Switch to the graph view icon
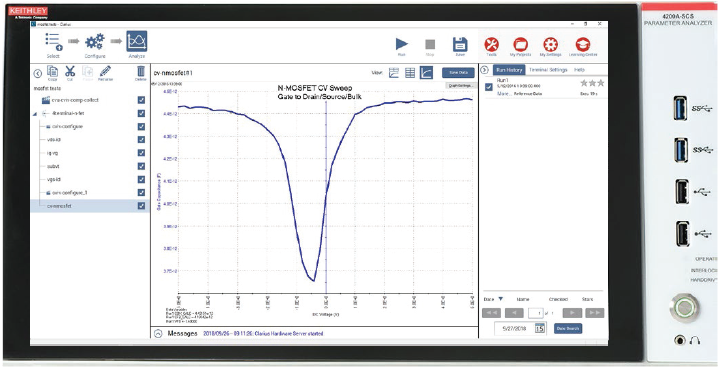The width and height of the screenshot is (725, 370). pyautogui.click(x=426, y=73)
